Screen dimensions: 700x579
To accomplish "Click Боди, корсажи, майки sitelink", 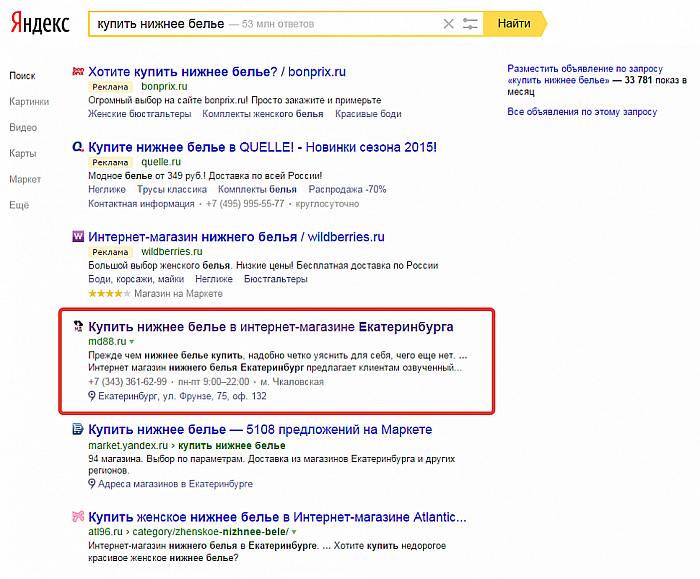I will point(136,279).
